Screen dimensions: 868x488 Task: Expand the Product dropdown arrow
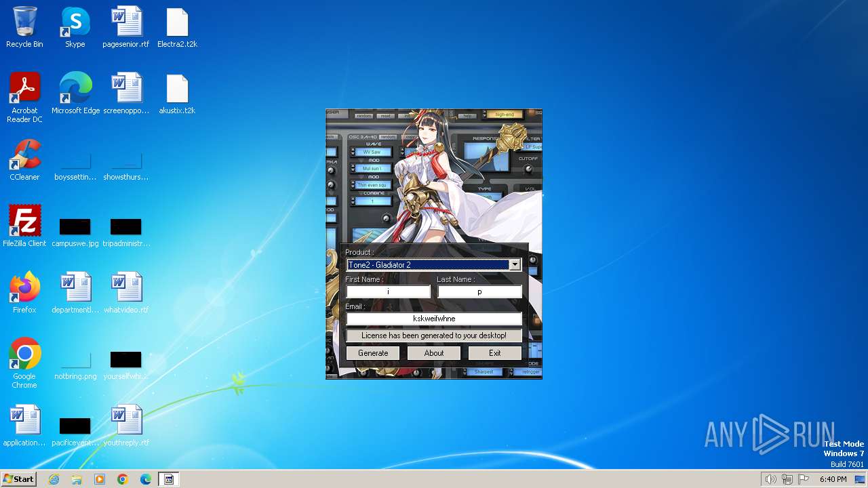tap(515, 265)
